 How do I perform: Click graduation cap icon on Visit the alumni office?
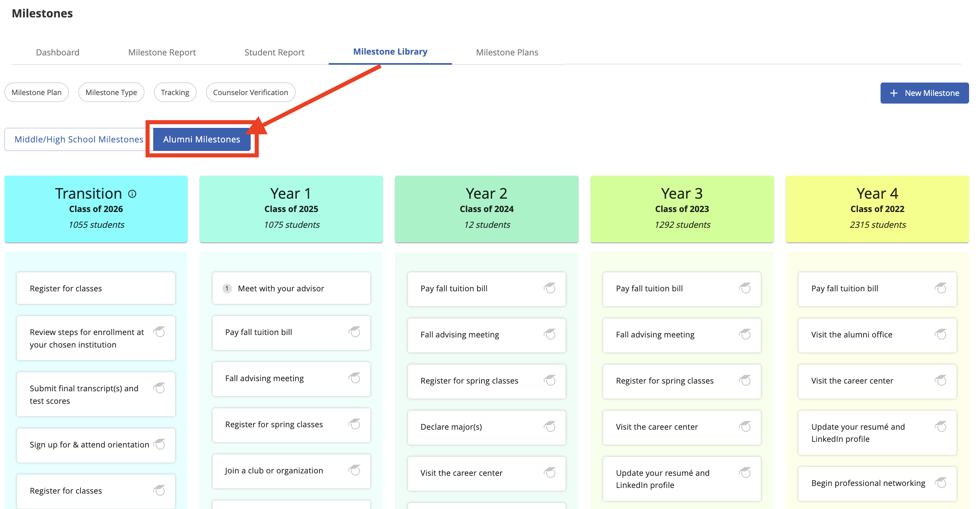(940, 334)
